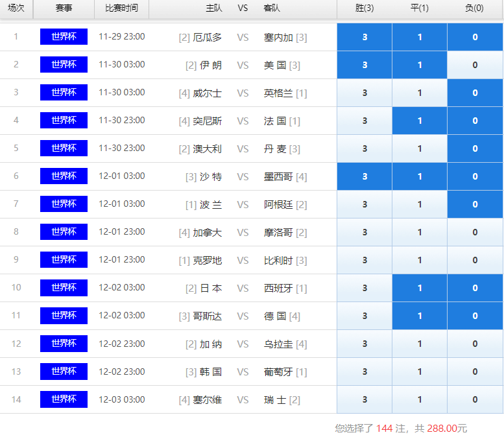Select draw (1) for 加拿大 vs 摩洛哥 match
This screenshot has height=437, width=504.
tap(420, 232)
